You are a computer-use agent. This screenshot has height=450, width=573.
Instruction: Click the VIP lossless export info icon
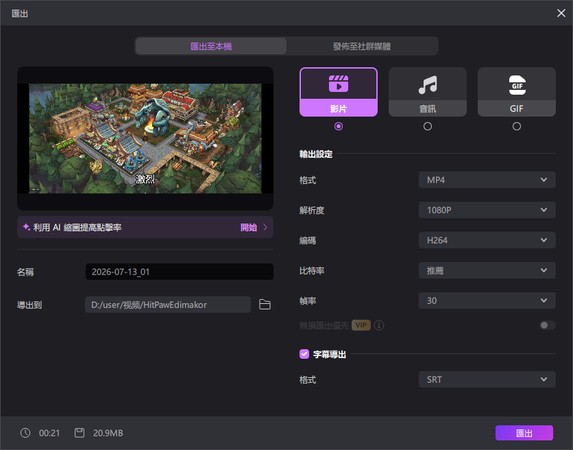[x=379, y=325]
